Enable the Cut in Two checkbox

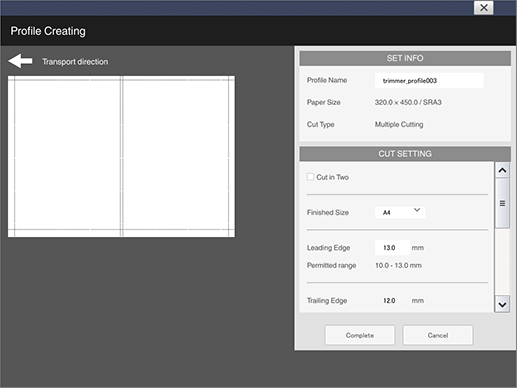[310, 177]
